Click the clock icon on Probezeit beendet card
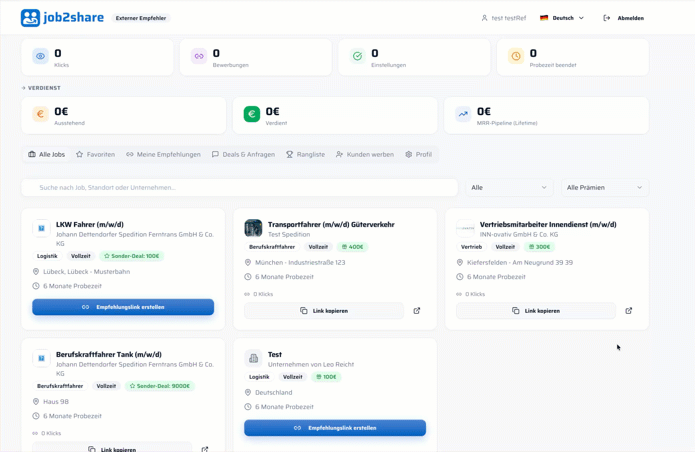Image resolution: width=695 pixels, height=452 pixels. click(516, 56)
